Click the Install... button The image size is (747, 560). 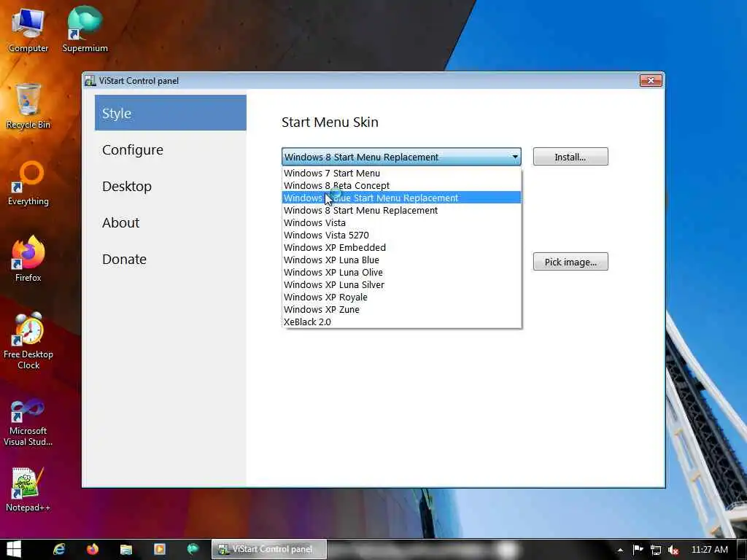point(570,157)
